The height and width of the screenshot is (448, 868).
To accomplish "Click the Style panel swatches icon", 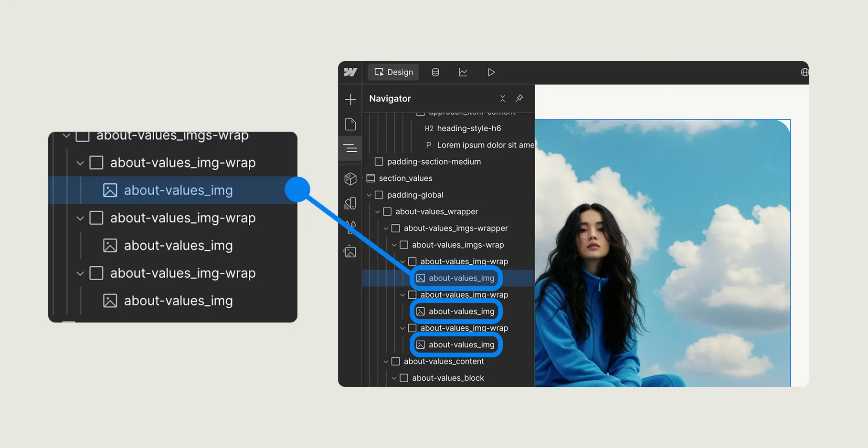I will pos(350,203).
